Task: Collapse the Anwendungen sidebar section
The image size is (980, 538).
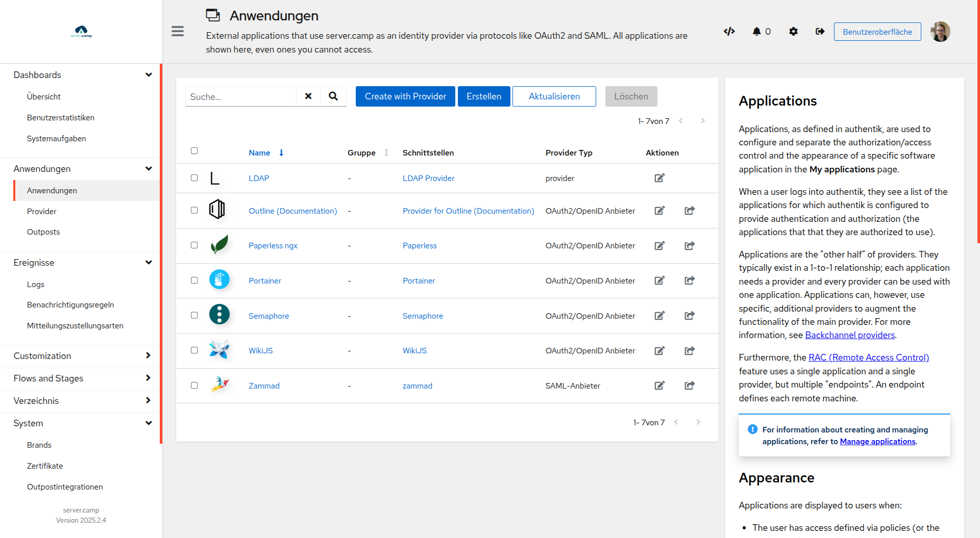Action: pyautogui.click(x=80, y=169)
